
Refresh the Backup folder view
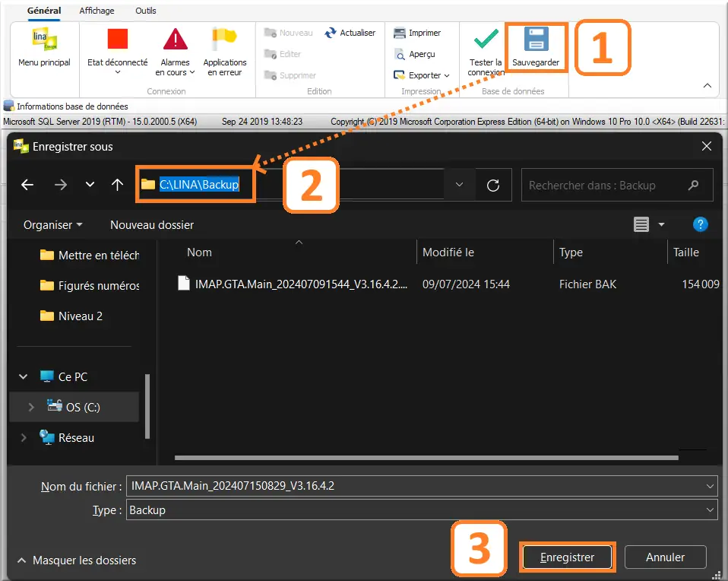coord(493,185)
